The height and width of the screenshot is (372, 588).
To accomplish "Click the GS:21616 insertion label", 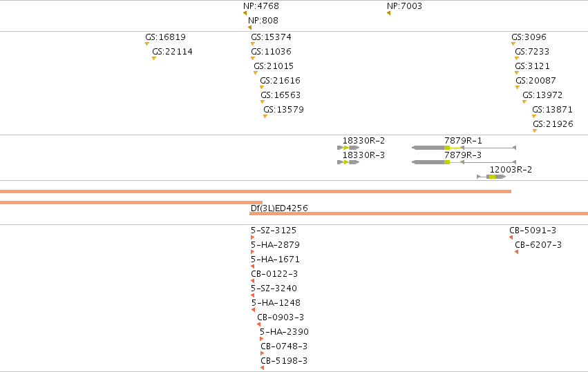I will coord(280,81).
